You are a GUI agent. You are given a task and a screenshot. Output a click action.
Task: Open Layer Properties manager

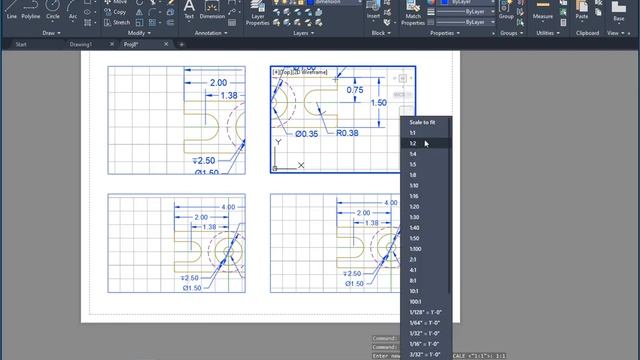(258, 13)
